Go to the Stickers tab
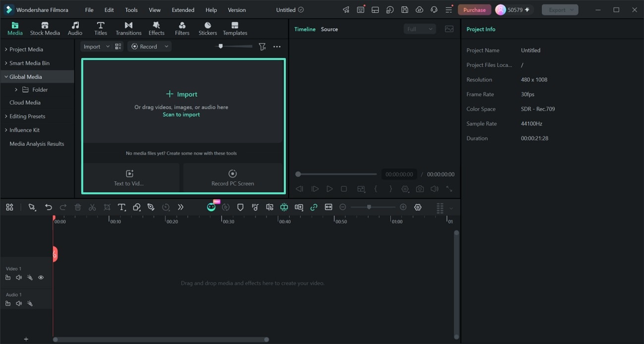644x344 pixels. 208,29
